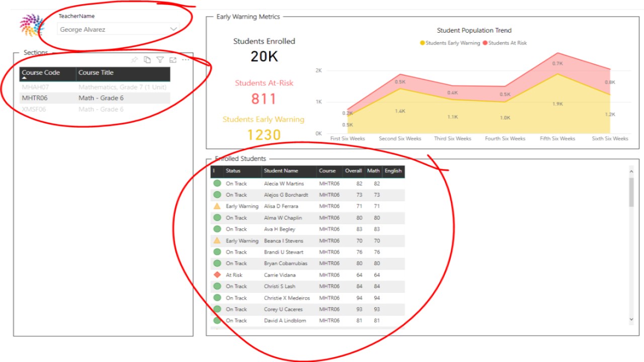Open filters on the Sections visual
Viewport: 644px width, 362px height.
[160, 60]
